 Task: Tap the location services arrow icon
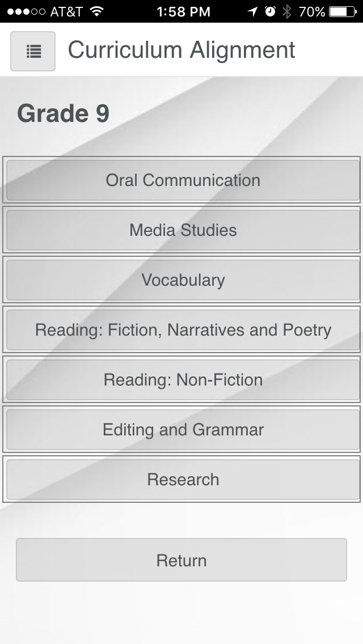[x=252, y=11]
